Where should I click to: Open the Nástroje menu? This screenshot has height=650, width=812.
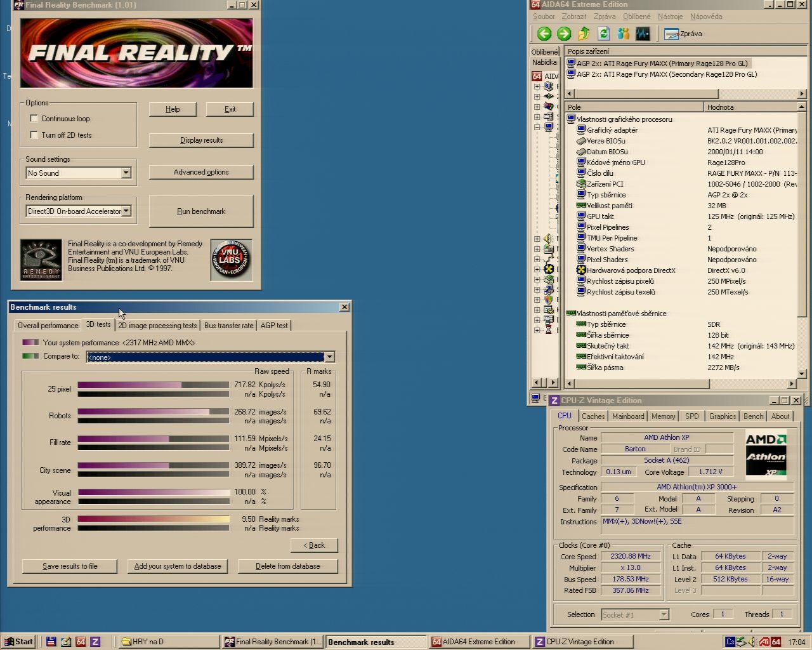point(671,17)
